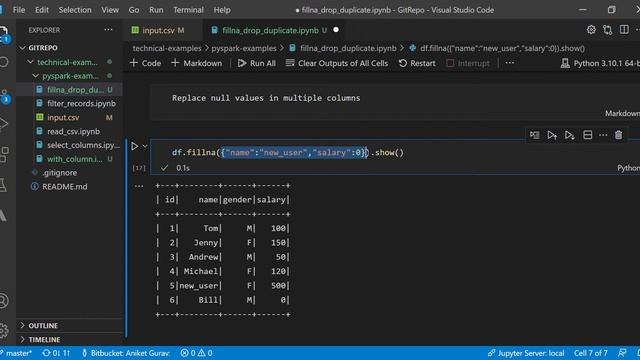The width and height of the screenshot is (640, 360).
Task: Open more cell actions ellipsis in the cell toolbar
Action: coord(603,135)
